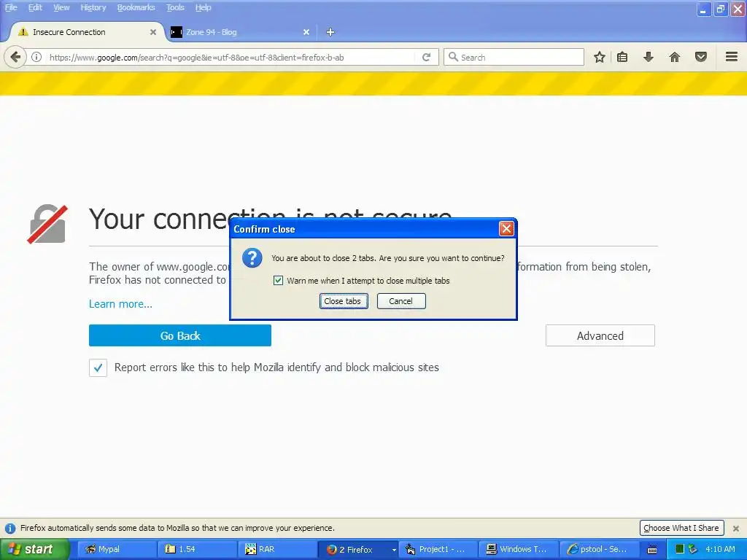This screenshot has height=560, width=747.
Task: Open the Help menu
Action: click(x=203, y=7)
